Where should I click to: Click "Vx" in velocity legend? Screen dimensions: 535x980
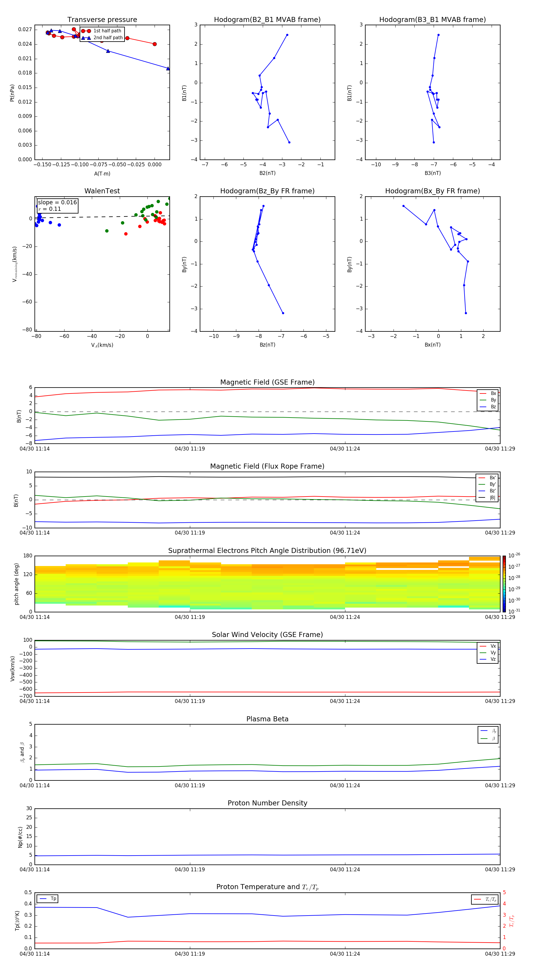pos(493,646)
